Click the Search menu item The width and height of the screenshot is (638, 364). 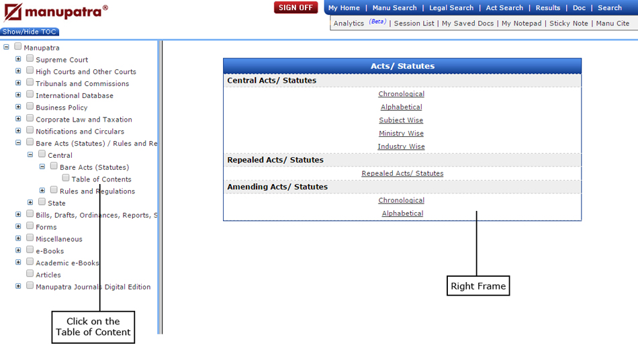[x=610, y=8]
